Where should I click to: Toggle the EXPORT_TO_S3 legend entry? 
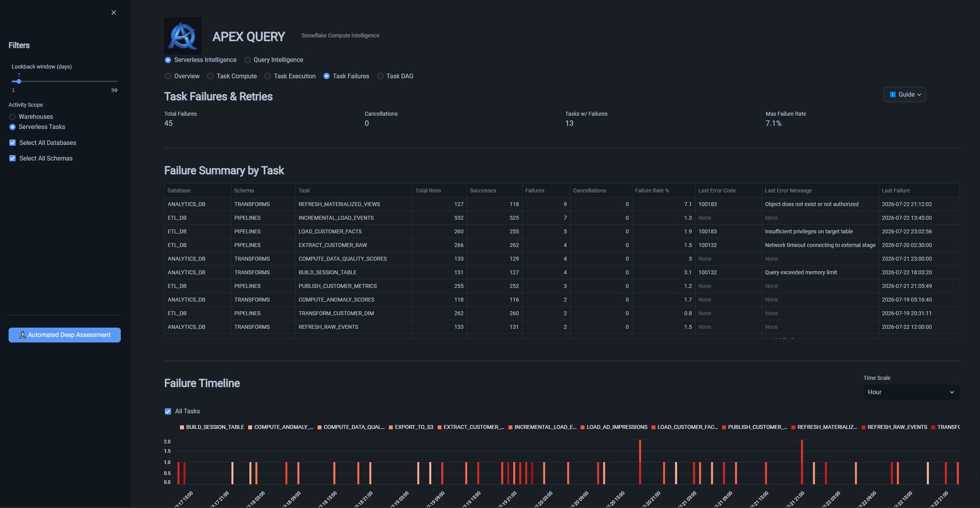point(411,427)
